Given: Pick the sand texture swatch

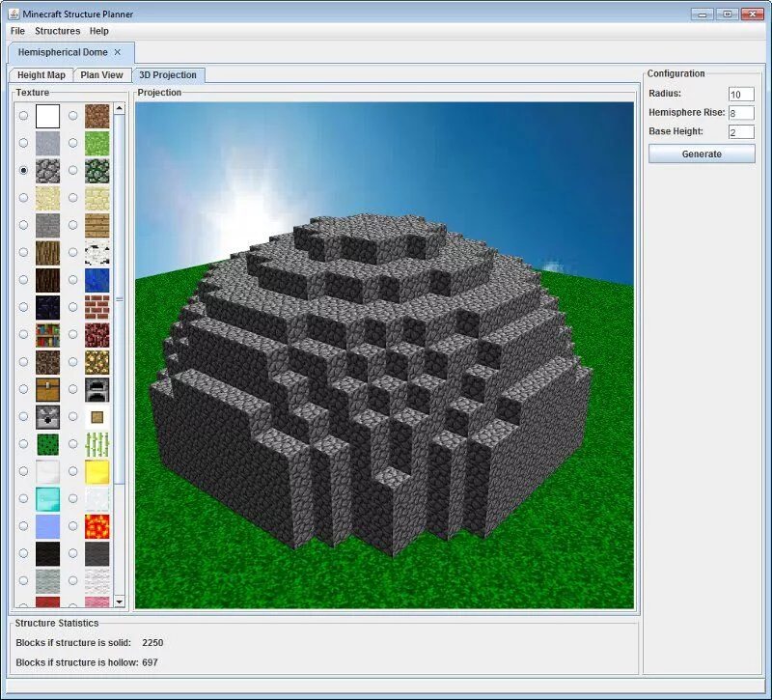Looking at the screenshot, I should (47, 198).
